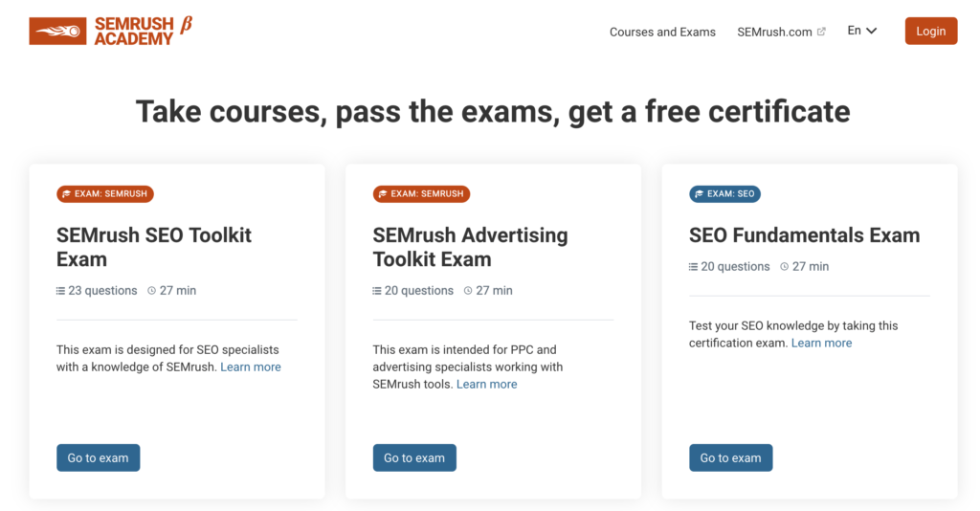Click the questions list icon on SEO Fundamentals card
Screen dimensions: 980x511
pos(694,267)
